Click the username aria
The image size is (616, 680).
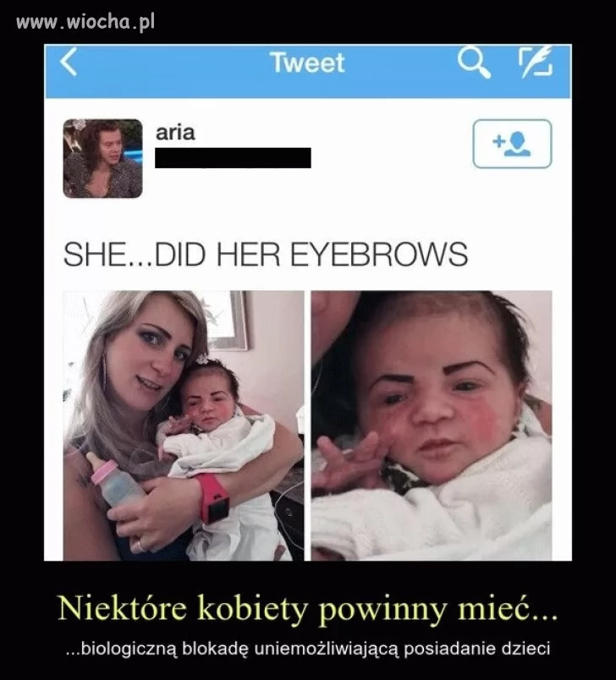[175, 133]
